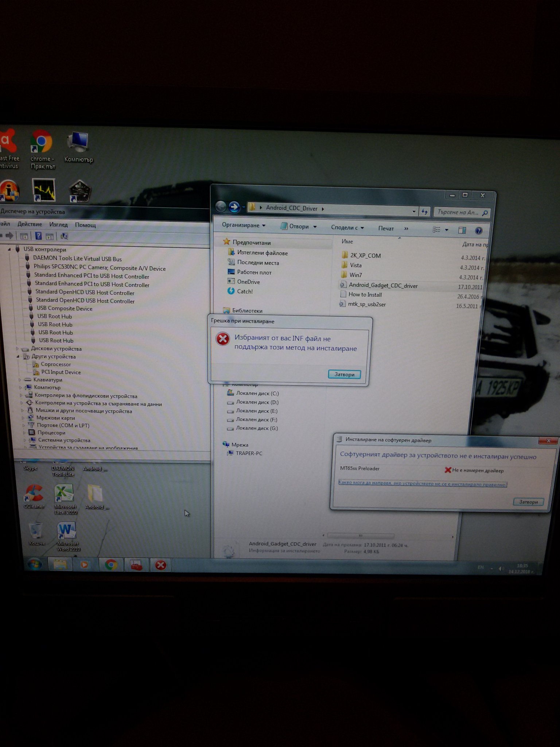This screenshot has width=560, height=747.
Task: Click Печат in the Explorer toolbar
Action: tap(386, 228)
